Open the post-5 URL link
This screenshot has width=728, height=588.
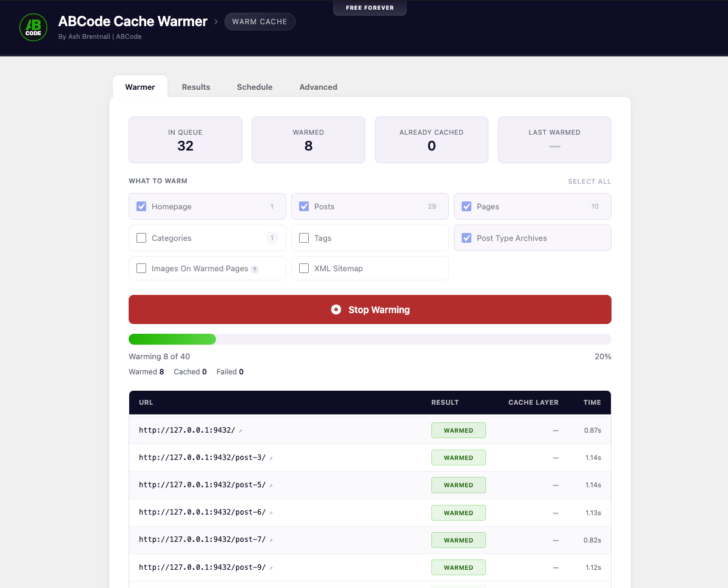click(x=203, y=485)
